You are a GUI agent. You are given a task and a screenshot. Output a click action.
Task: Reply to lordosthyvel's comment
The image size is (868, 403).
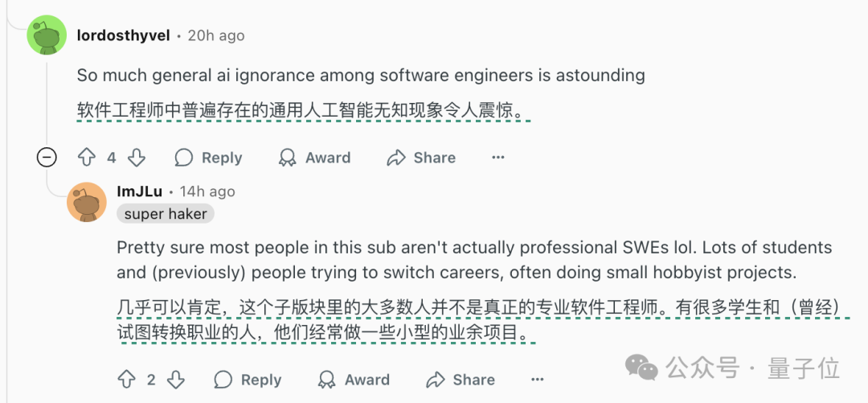(208, 158)
